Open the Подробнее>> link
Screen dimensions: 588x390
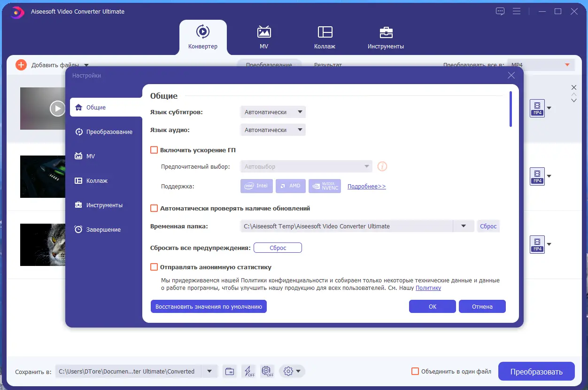(366, 187)
